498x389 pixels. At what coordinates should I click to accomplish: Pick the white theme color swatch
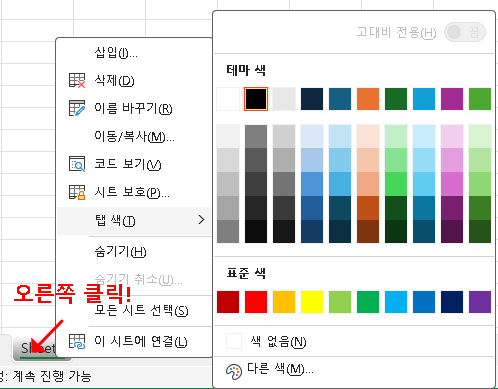pos(228,99)
